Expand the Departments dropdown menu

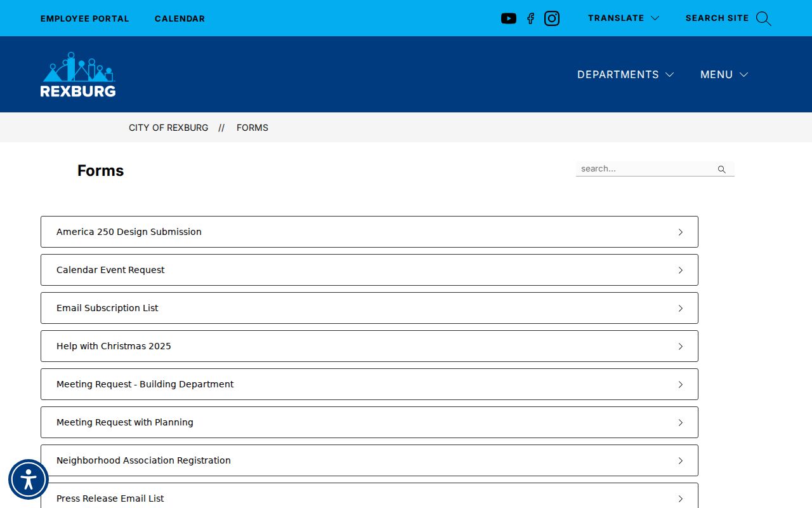point(625,74)
